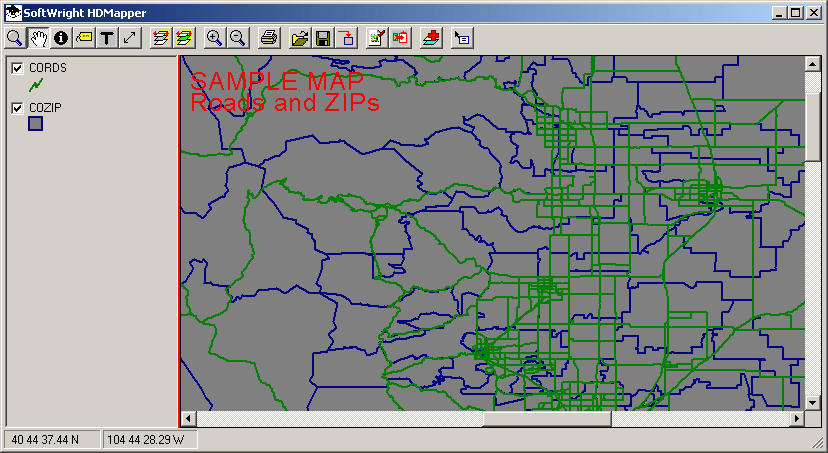Toggle the CORDS layer checkbox
This screenshot has width=828, height=453.
[x=17, y=68]
